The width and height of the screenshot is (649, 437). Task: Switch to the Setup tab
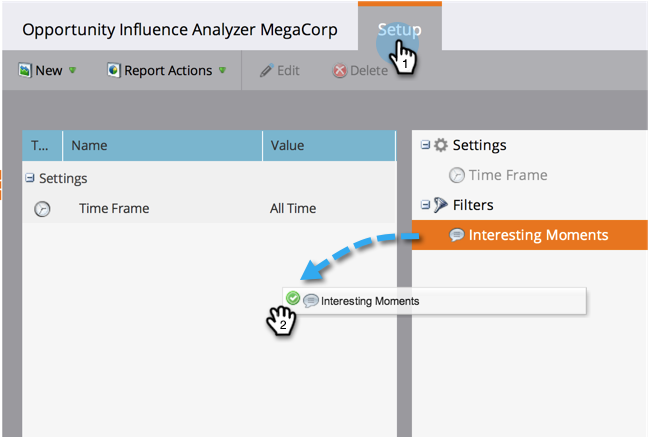[x=399, y=29]
